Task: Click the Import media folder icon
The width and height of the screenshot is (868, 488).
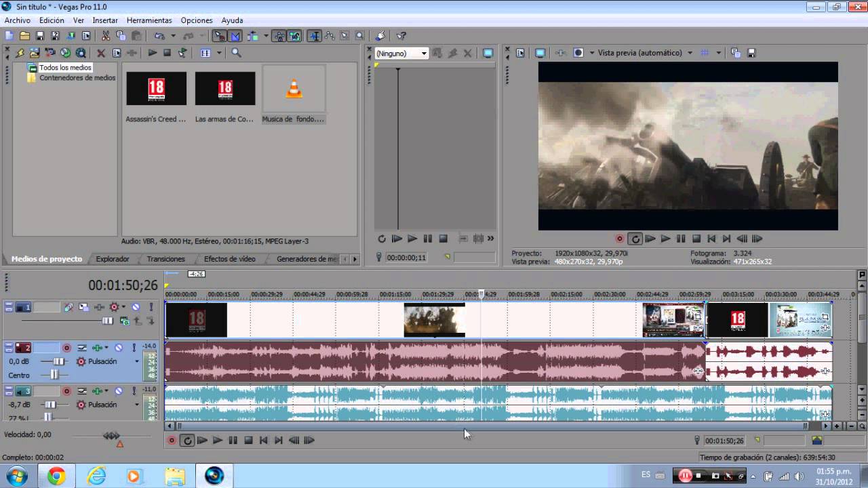Action: click(x=35, y=53)
